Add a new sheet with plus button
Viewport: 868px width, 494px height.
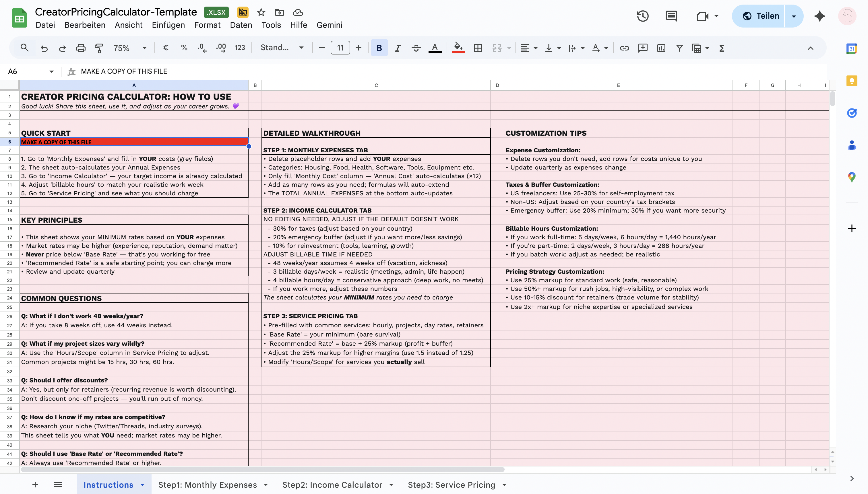[x=35, y=485]
